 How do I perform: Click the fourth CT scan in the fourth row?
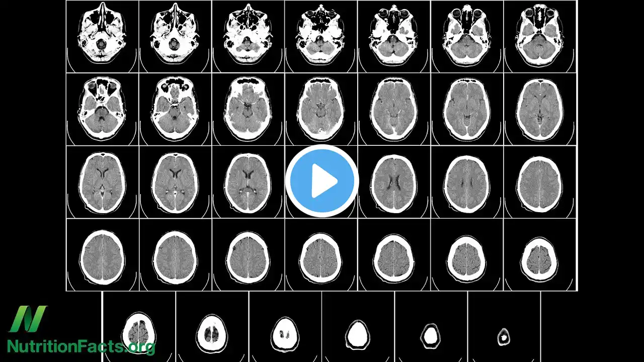point(321,255)
